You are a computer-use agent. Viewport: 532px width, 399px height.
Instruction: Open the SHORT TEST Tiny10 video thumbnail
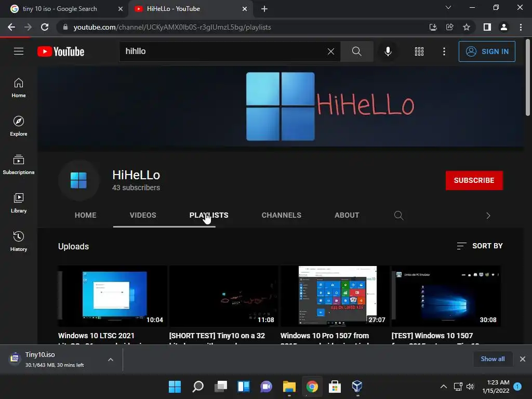tap(223, 296)
